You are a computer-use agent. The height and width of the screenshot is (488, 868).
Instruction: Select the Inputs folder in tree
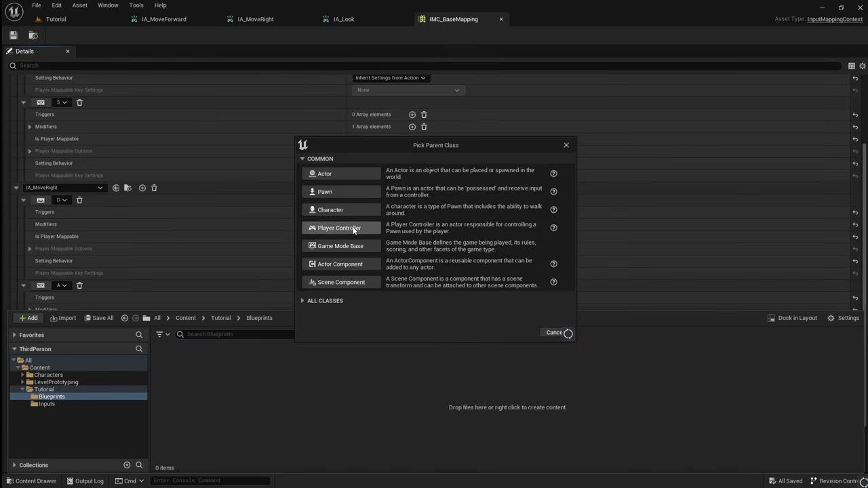pos(47,404)
